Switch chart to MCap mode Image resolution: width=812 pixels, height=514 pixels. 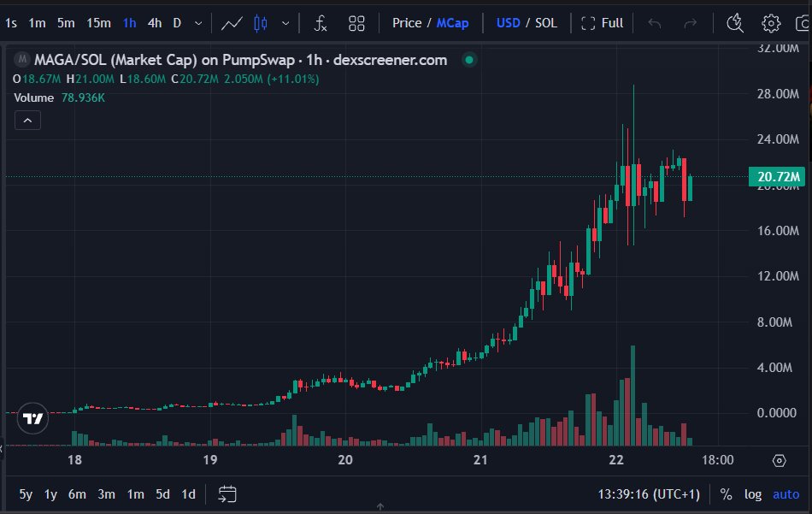[x=453, y=23]
